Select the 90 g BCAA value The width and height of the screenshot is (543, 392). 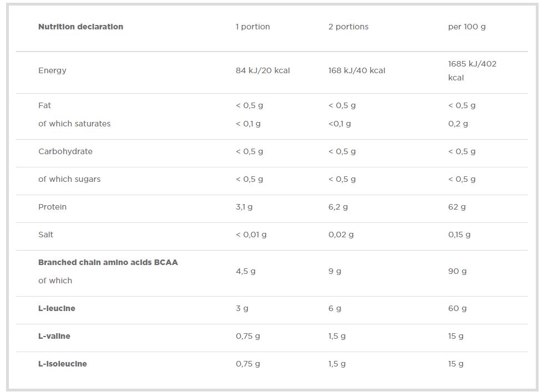tap(457, 271)
